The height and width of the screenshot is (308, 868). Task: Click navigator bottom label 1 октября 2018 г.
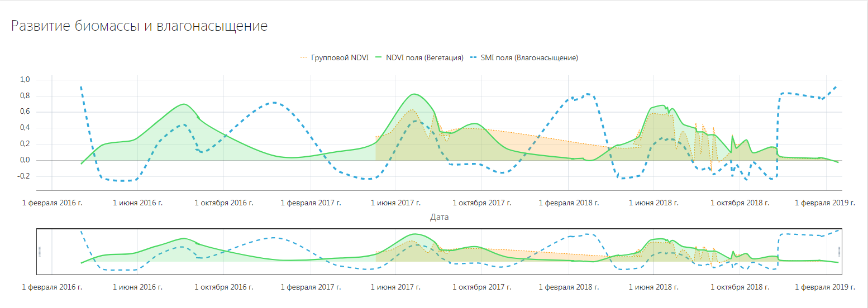tap(740, 287)
